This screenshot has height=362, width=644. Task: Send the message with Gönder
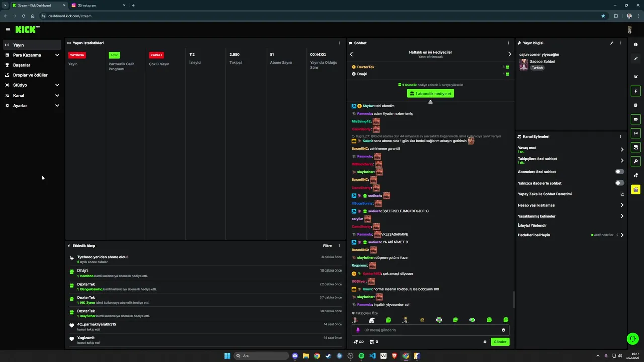(500, 342)
